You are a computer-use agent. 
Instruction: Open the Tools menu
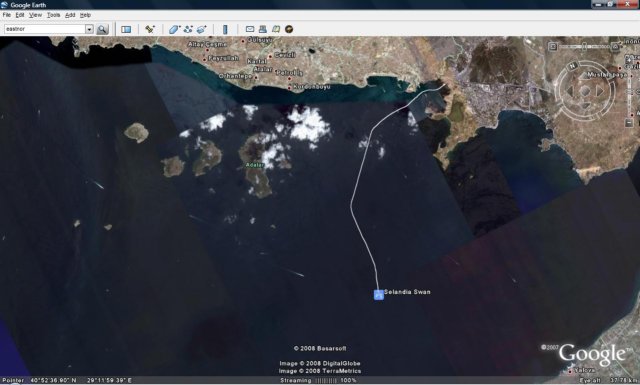53,15
